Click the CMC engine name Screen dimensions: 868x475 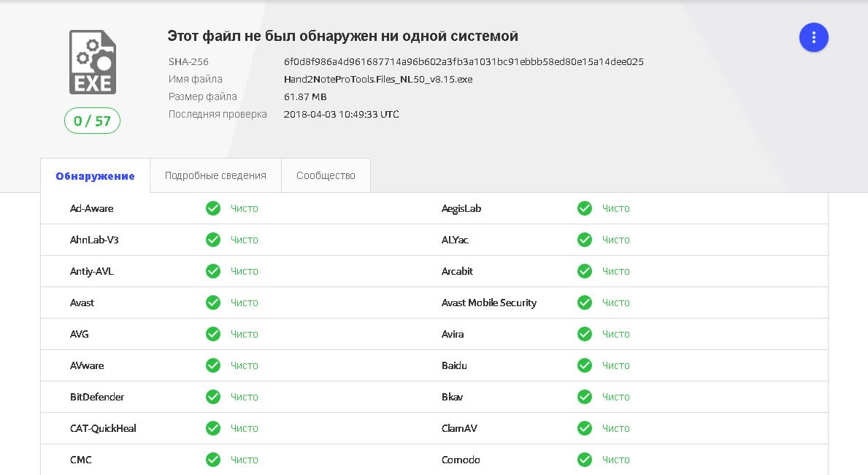tap(81, 460)
